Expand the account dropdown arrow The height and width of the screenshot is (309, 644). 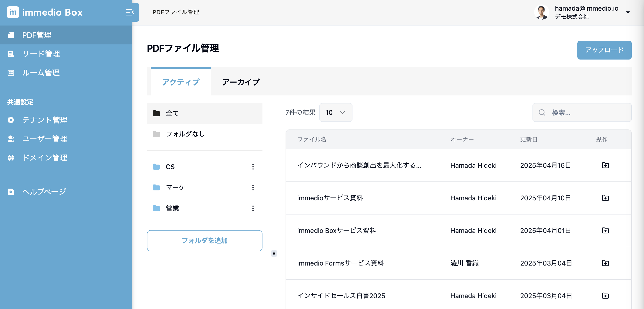627,12
